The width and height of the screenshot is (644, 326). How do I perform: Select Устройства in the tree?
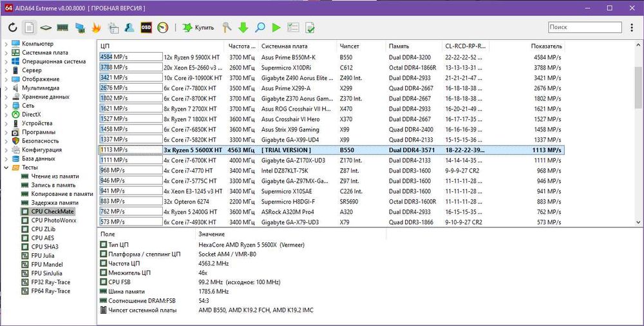[37, 123]
